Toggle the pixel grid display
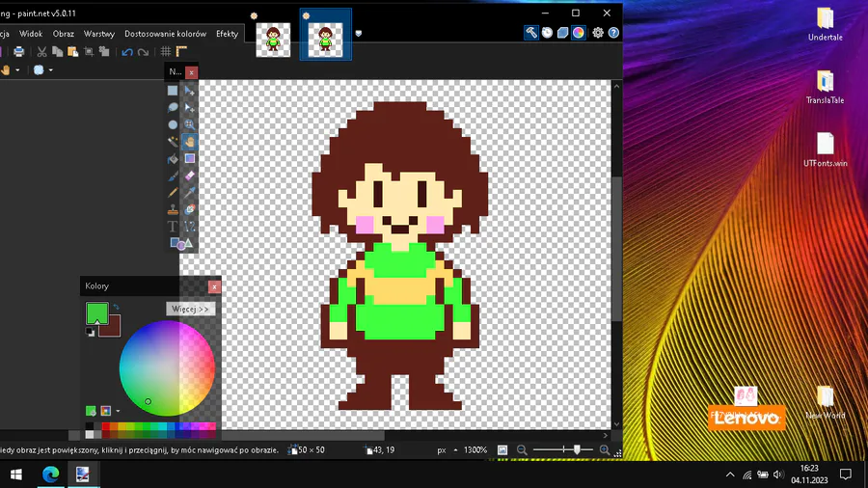Viewport: 868px width, 488px height. point(166,52)
